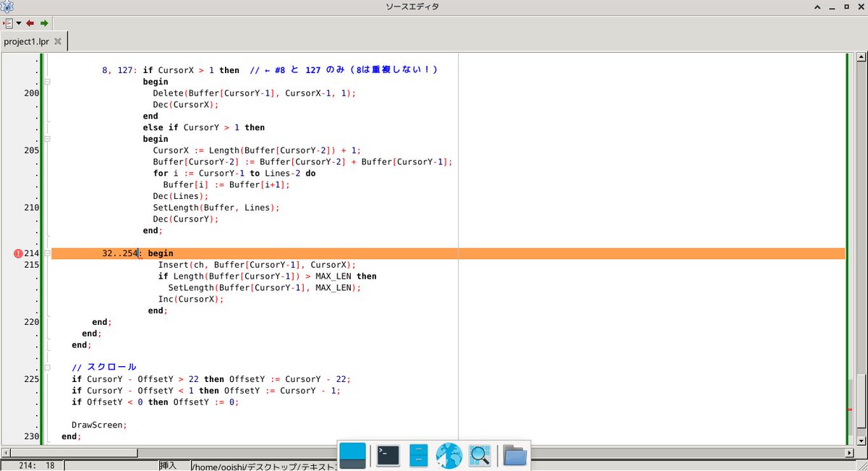
Task: Collapse the begin block under 8, 127
Action: [47, 82]
